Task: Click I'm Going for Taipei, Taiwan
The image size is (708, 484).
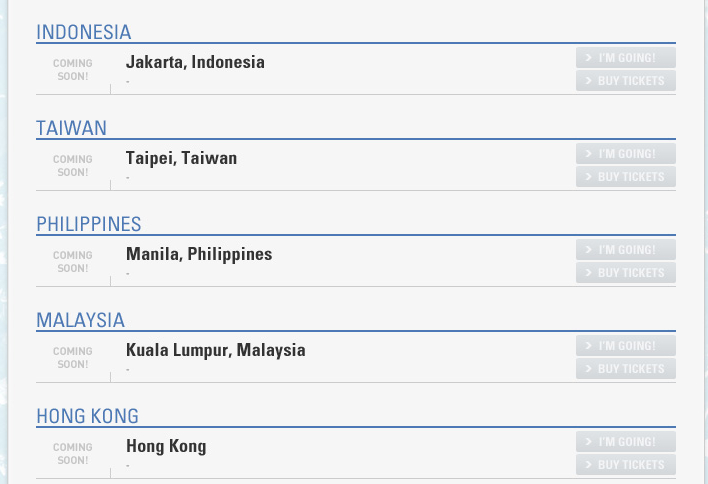Action: pos(626,154)
